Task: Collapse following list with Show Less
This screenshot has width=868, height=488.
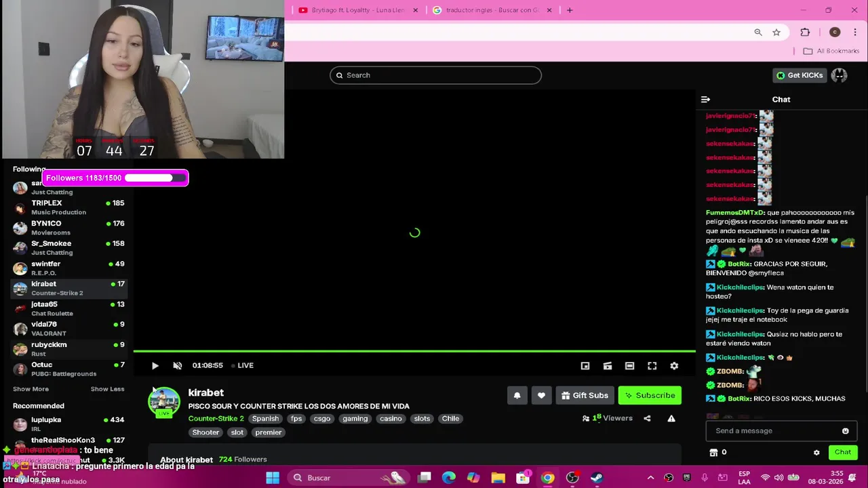Action: (x=107, y=389)
